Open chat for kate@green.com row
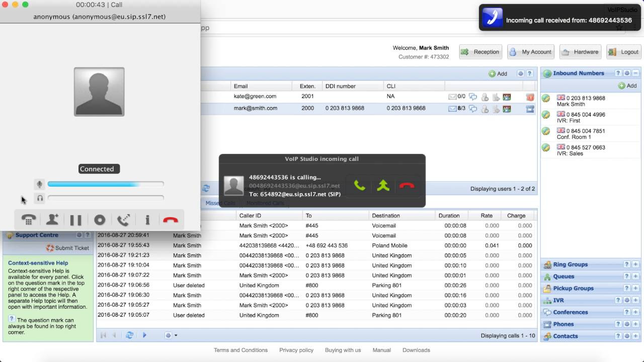Image resolution: width=644 pixels, height=362 pixels. click(473, 97)
